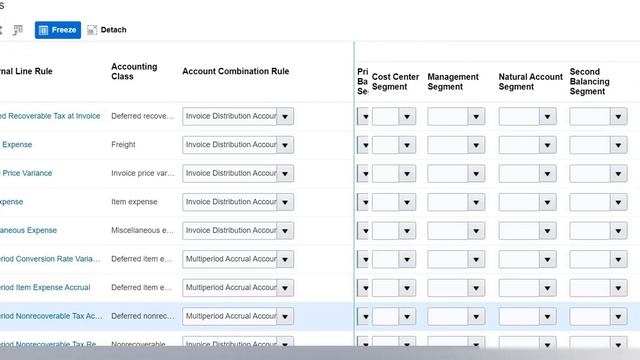Open Account Combination Rule dropdown in Conversion Rate Variance row
This screenshot has height=360, width=640.
coord(285,259)
